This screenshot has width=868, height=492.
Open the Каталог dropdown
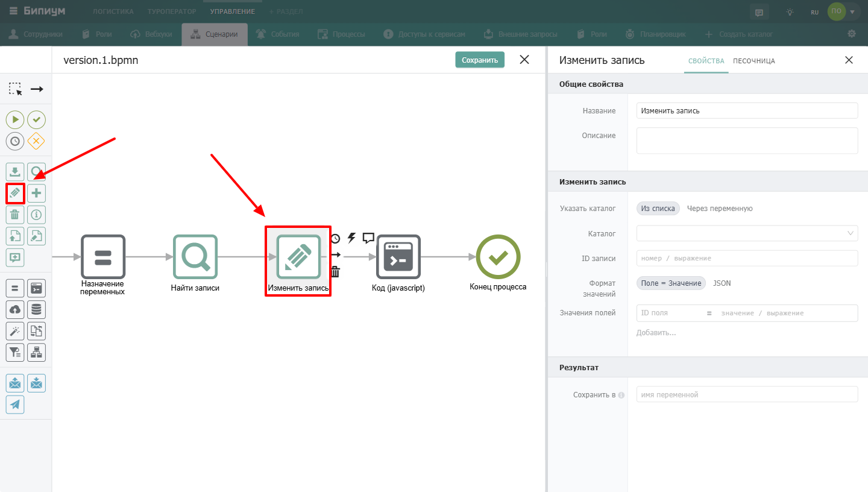[x=747, y=233]
